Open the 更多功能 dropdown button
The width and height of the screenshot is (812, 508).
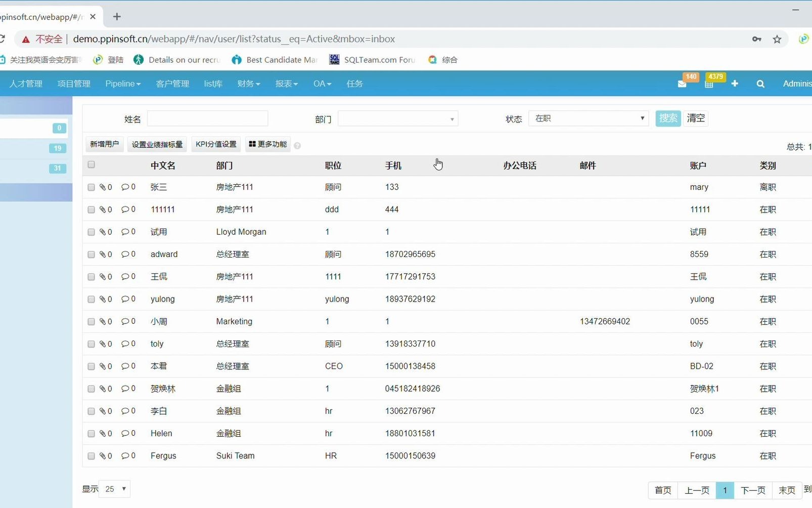point(268,144)
